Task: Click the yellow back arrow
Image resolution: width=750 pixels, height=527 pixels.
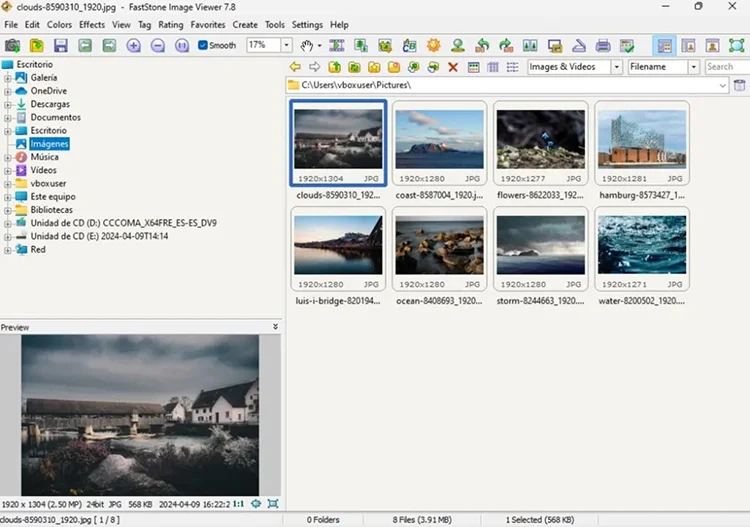Action: [295, 67]
